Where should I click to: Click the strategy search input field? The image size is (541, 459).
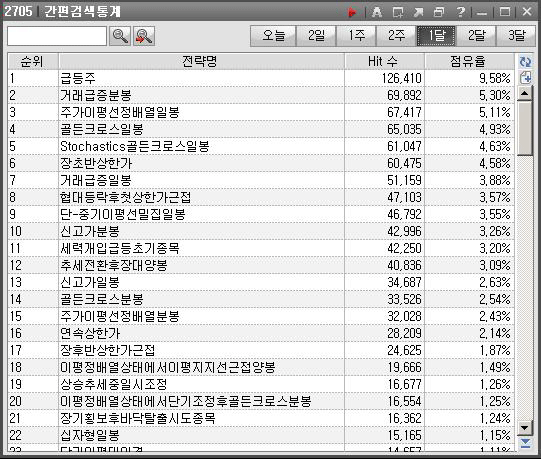[x=57, y=36]
